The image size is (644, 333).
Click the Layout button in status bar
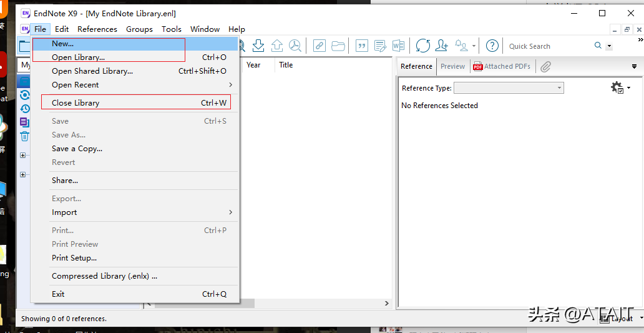617,319
